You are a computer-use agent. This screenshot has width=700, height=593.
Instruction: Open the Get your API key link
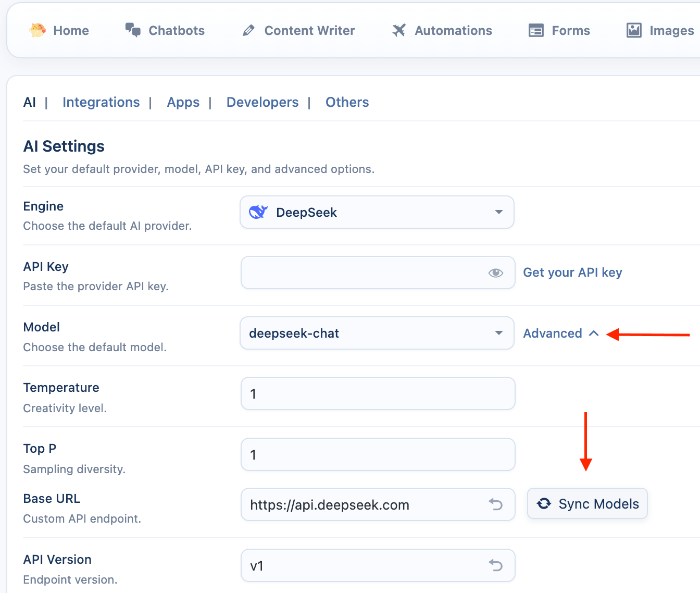click(x=572, y=273)
